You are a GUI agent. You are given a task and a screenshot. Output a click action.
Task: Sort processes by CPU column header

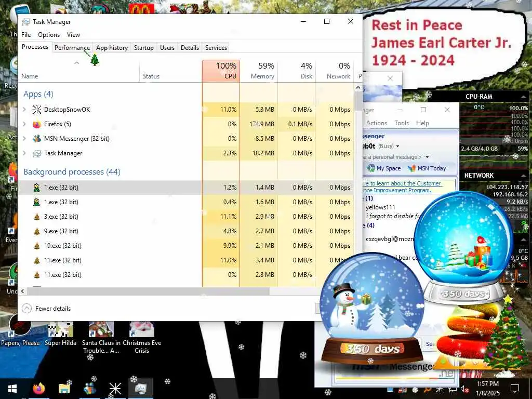(221, 71)
